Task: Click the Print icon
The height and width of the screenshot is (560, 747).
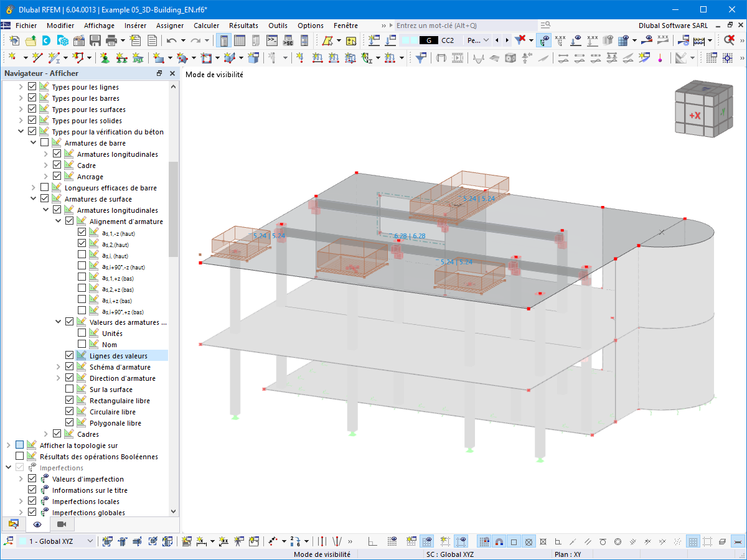Action: point(111,40)
